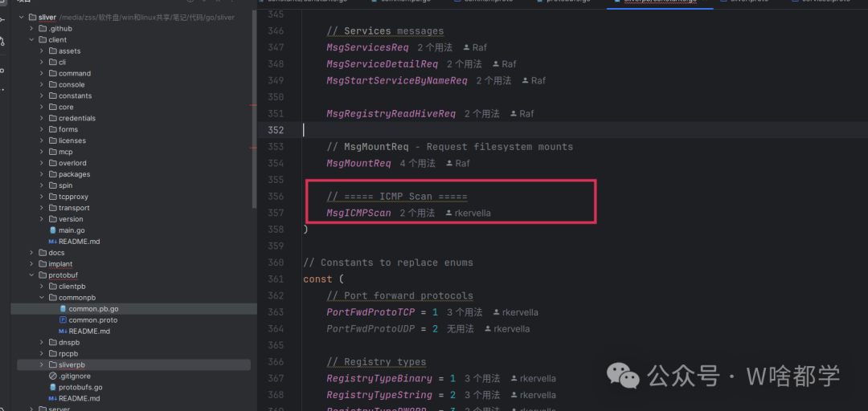The image size is (868, 411).
Task: Expand the docs folder chevron
Action: tap(31, 253)
